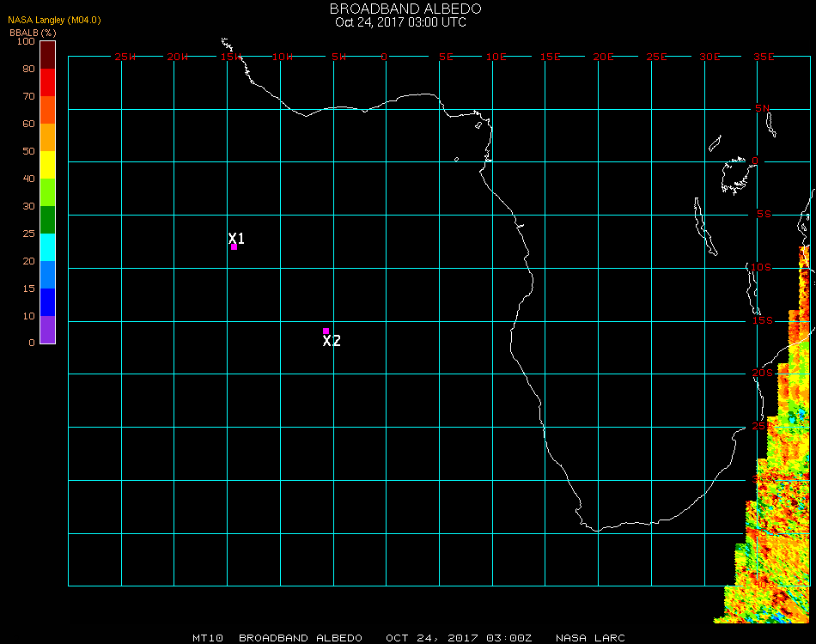The image size is (816, 644).
Task: Click the '80' legend scale value
Action: (x=28, y=69)
